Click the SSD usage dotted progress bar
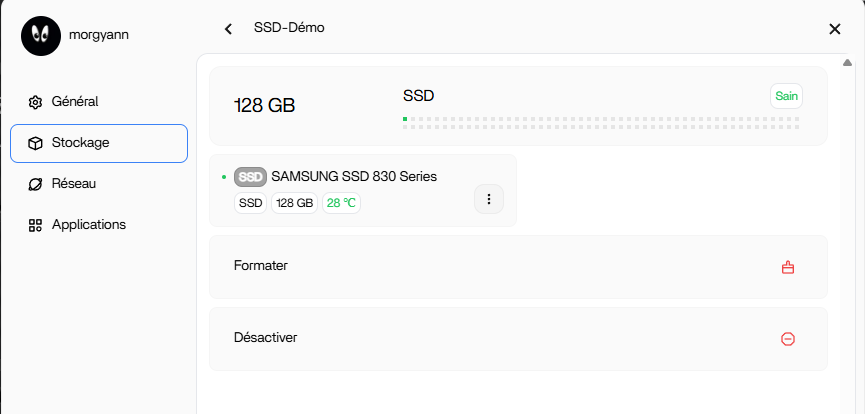Screen dimensions: 865x414 coord(600,123)
